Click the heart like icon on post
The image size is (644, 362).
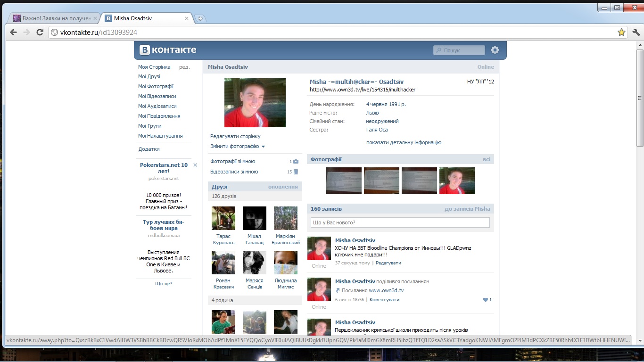(485, 300)
